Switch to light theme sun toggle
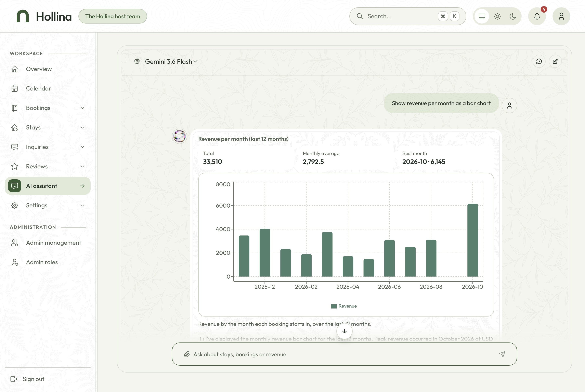This screenshot has height=392, width=585. (497, 16)
